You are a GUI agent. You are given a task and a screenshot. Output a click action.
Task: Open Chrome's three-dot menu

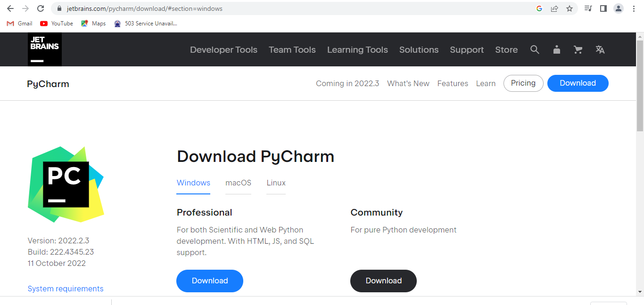pos(633,8)
